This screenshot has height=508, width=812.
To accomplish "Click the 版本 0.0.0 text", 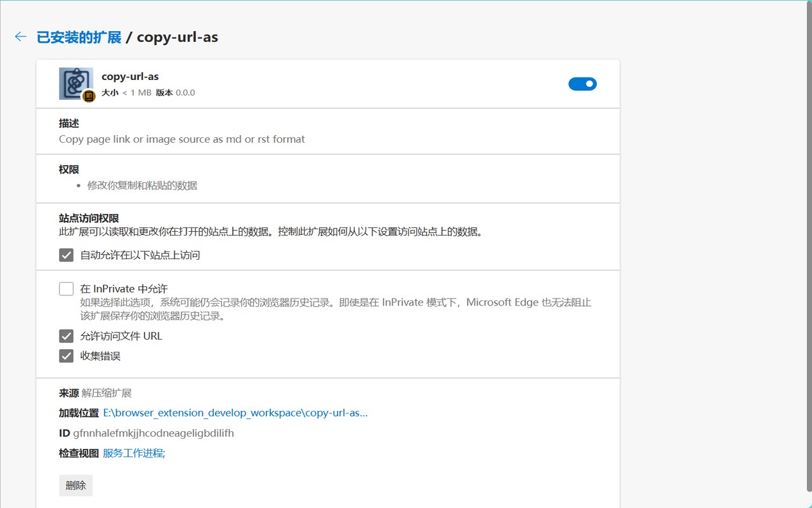I will tap(175, 93).
